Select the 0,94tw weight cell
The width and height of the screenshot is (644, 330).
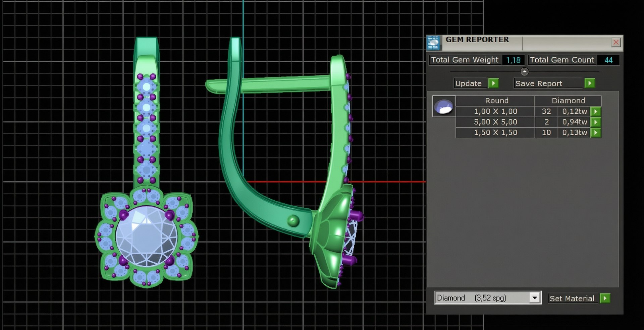574,122
